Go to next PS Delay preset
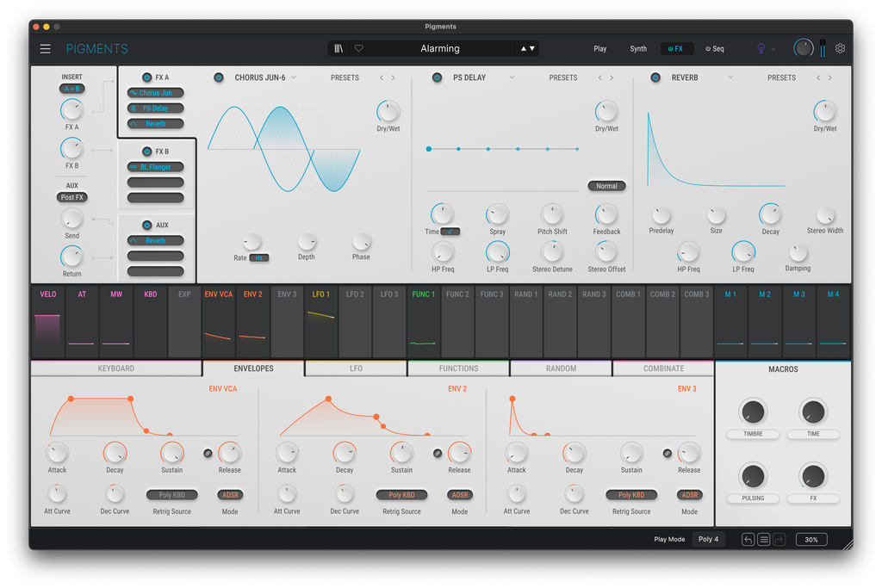 pos(612,77)
